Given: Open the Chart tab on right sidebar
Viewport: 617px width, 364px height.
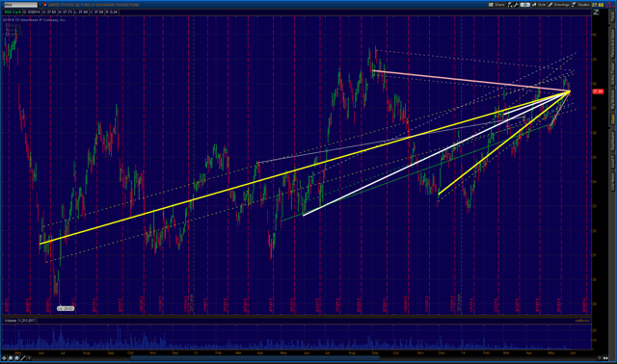Looking at the screenshot, I should click(x=613, y=119).
